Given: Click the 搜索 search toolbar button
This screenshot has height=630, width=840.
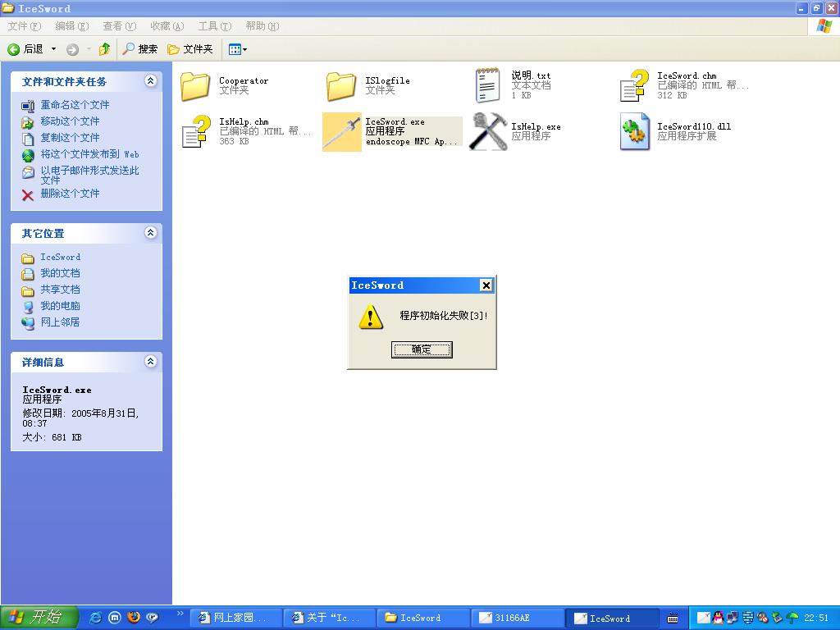Looking at the screenshot, I should click(x=139, y=49).
